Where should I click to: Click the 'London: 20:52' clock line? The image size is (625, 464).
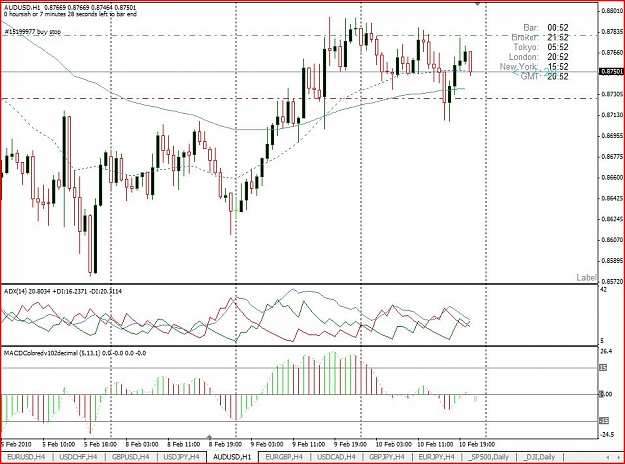point(539,57)
